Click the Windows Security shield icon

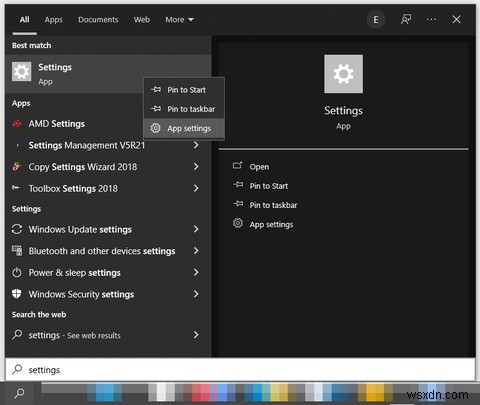[x=17, y=294]
